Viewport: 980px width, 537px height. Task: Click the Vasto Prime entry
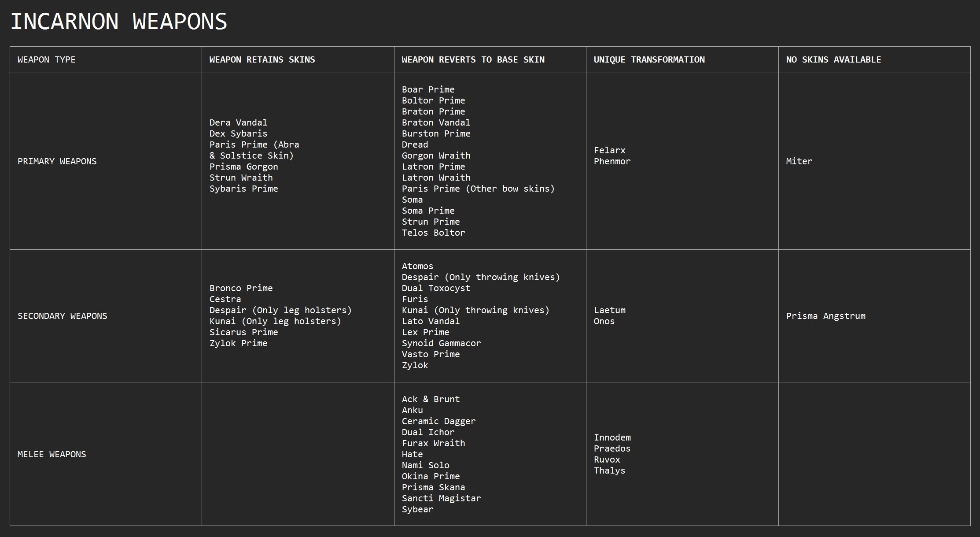tap(431, 354)
